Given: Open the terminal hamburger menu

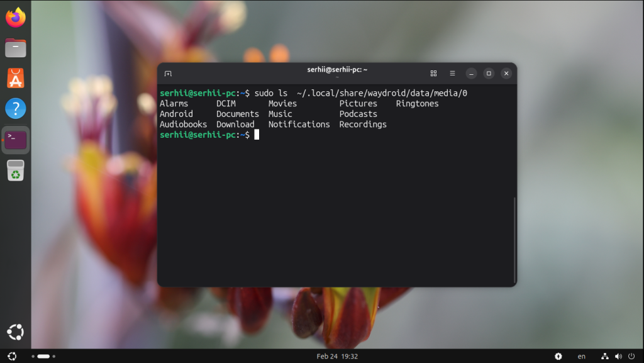Looking at the screenshot, I should pos(452,74).
